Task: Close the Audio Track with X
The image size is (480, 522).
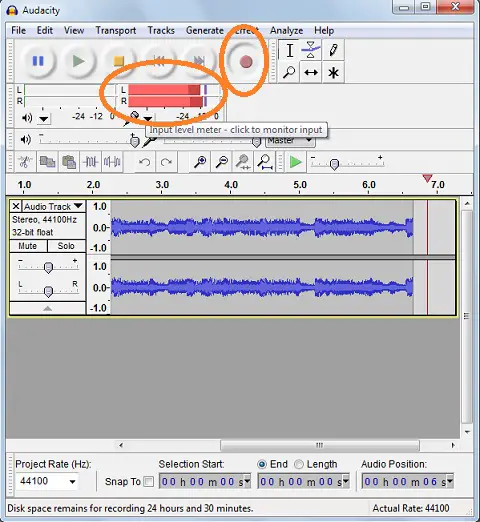Action: (x=16, y=206)
